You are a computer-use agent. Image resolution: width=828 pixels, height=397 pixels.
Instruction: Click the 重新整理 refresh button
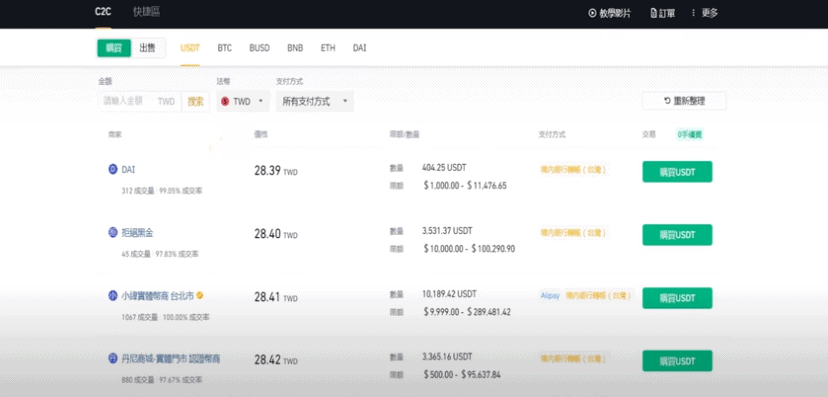point(684,101)
